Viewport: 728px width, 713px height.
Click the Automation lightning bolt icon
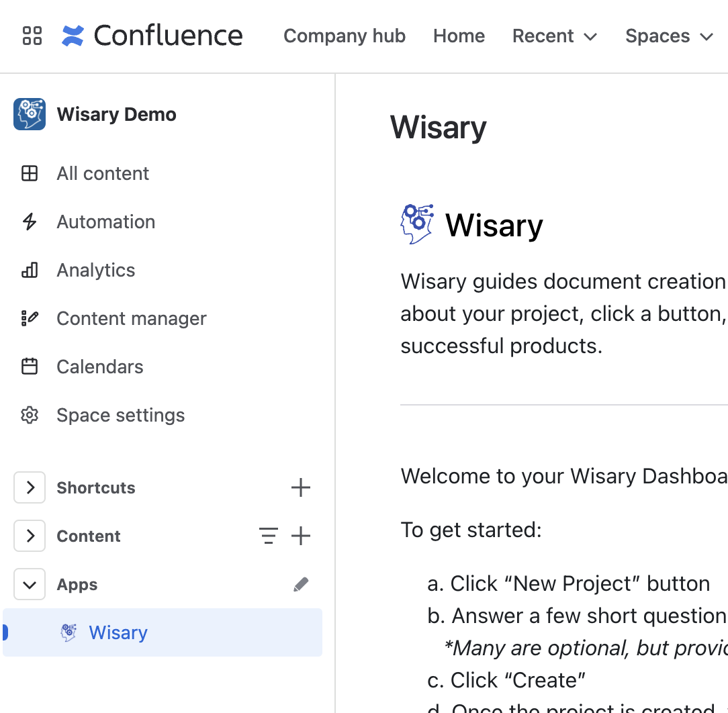click(x=30, y=222)
